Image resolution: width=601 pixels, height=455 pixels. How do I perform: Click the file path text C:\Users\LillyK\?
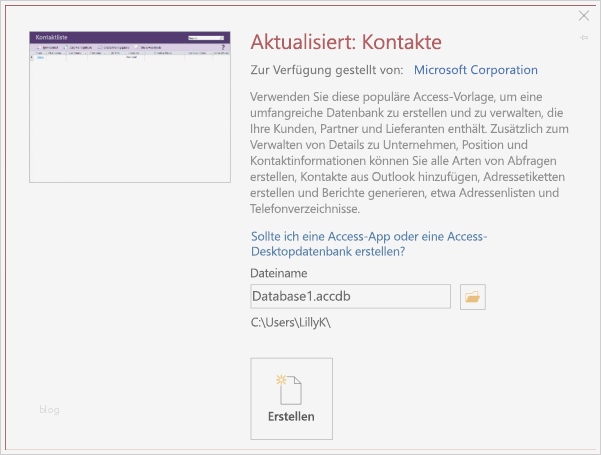tap(291, 323)
